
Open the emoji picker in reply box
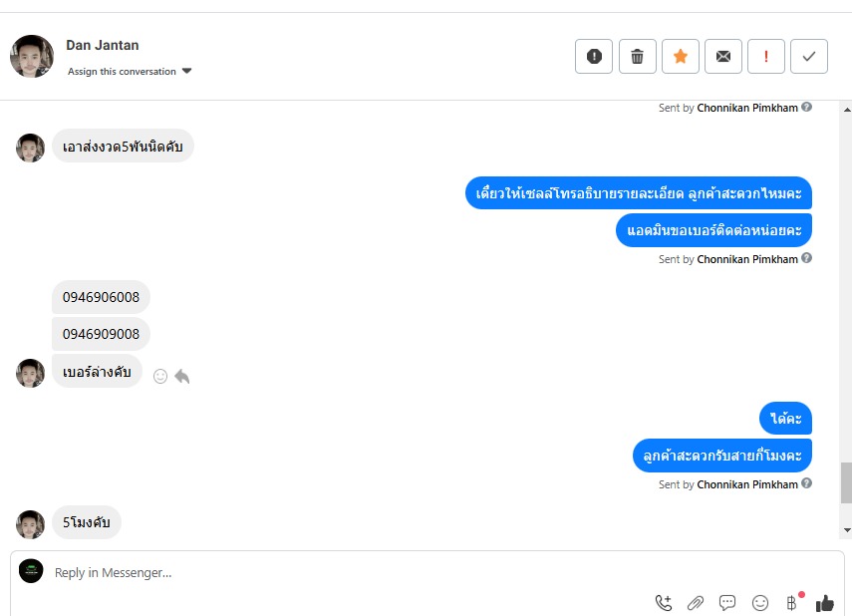[x=760, y=602]
